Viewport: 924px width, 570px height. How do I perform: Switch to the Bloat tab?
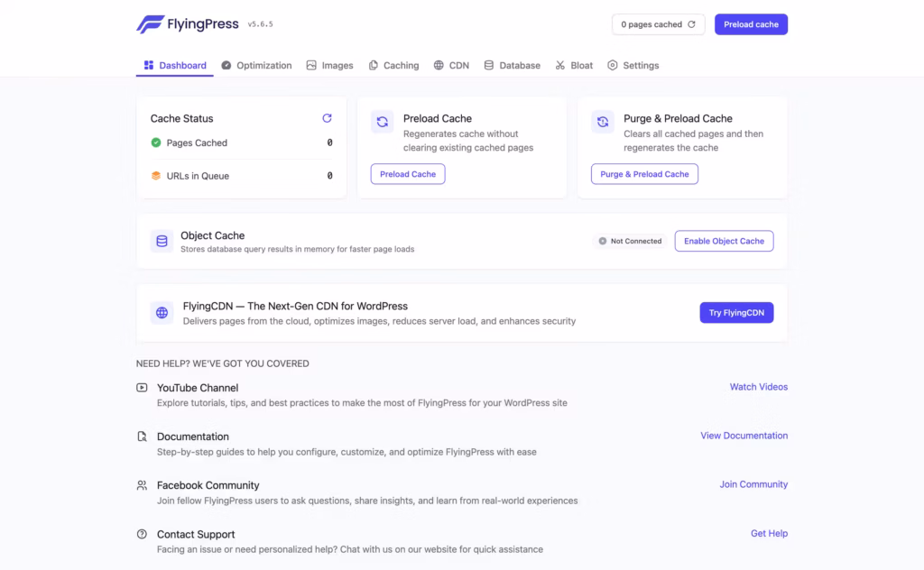(574, 65)
